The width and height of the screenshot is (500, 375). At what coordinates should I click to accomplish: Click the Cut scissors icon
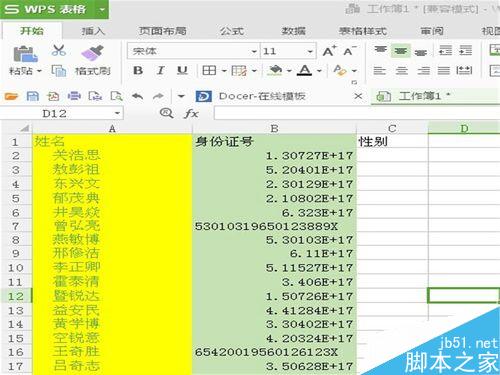point(59,51)
